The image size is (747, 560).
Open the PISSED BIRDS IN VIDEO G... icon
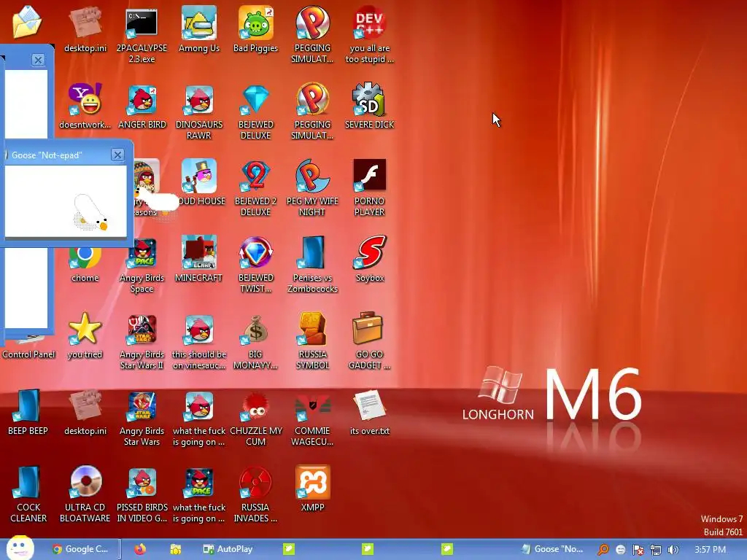[x=142, y=483]
